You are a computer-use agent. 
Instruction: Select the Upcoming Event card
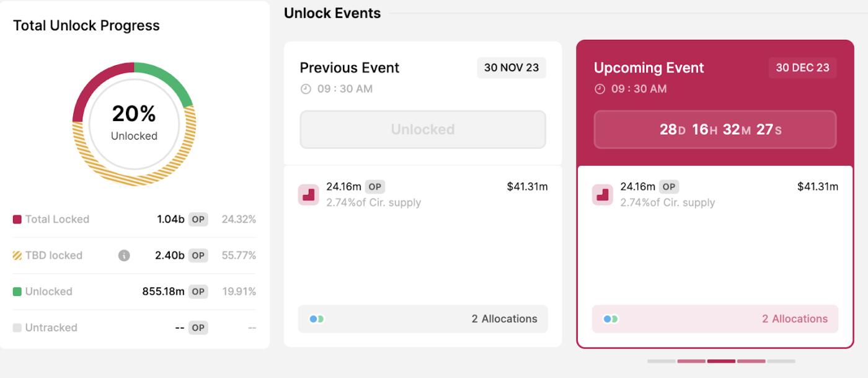tap(715, 261)
